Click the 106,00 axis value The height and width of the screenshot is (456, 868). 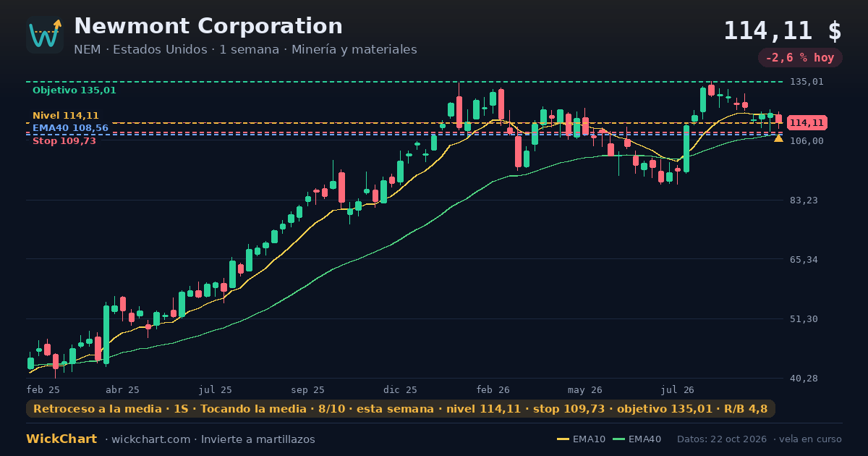tap(807, 140)
